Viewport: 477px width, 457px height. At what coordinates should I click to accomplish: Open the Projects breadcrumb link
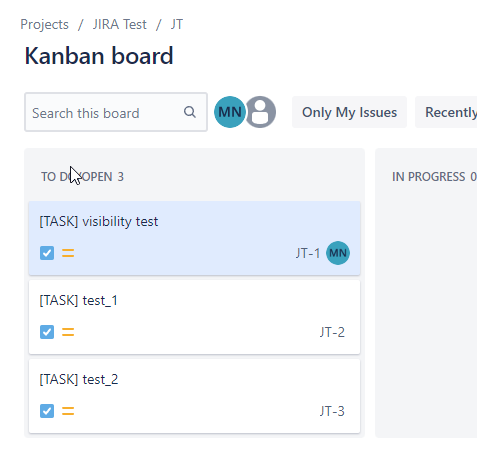(x=44, y=24)
